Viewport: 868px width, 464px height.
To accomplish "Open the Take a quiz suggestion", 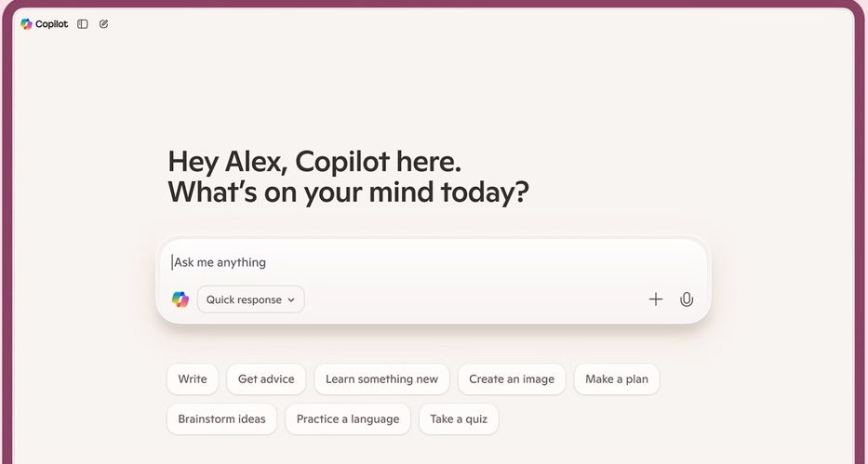I will coord(459,419).
